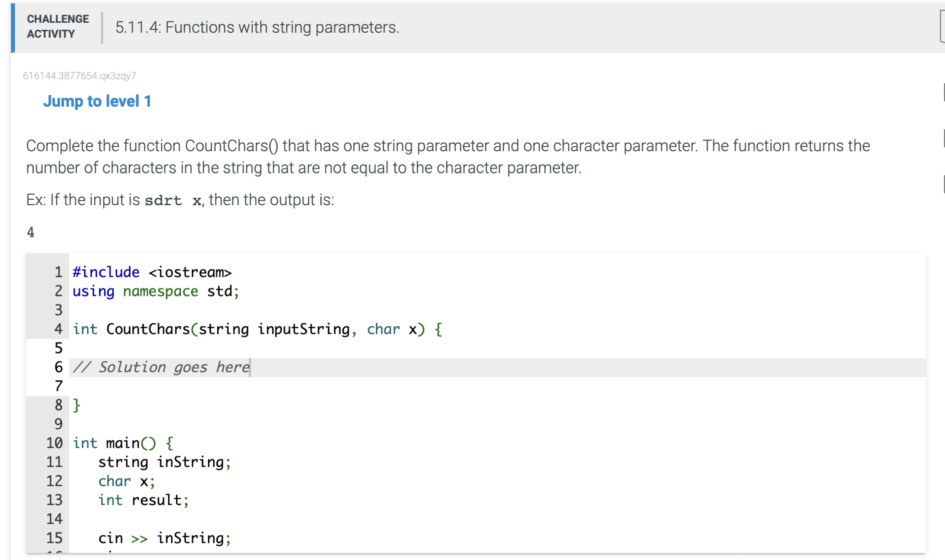The width and height of the screenshot is (945, 560).
Task: Click the "int result;" declaration line
Action: 143,500
